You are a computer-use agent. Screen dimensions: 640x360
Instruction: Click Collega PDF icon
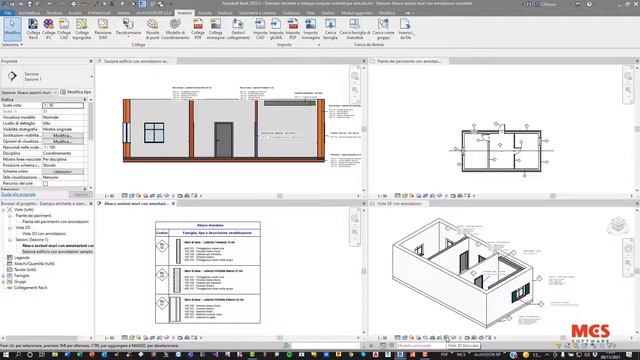[x=198, y=29]
